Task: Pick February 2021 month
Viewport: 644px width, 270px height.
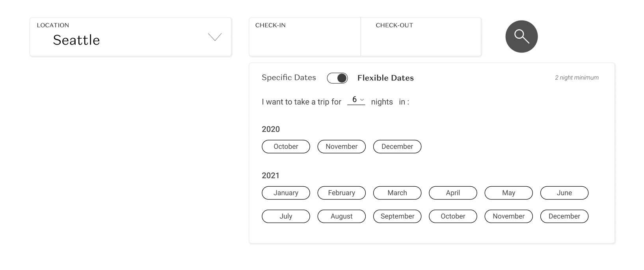Action: pyautogui.click(x=341, y=193)
